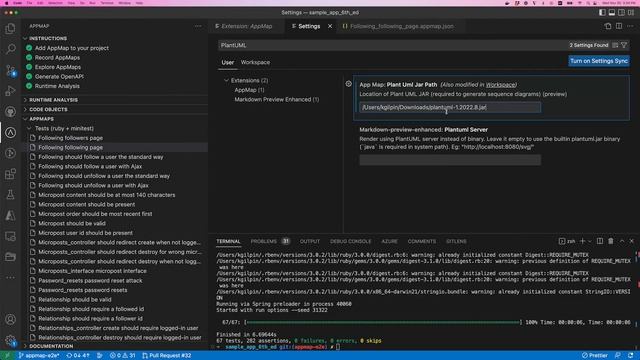This screenshot has height=360, width=640.
Task: Click Prettier in the status bar
Action: 595,356
